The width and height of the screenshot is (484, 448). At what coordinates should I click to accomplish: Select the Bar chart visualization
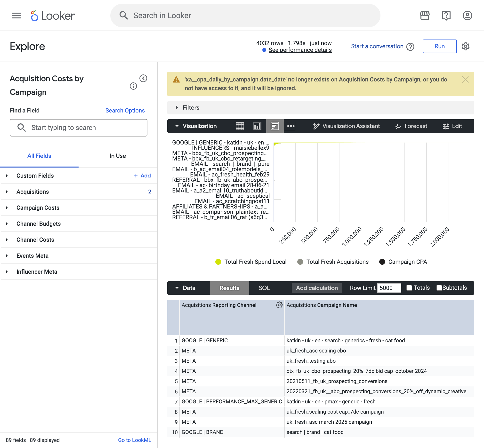tap(275, 126)
